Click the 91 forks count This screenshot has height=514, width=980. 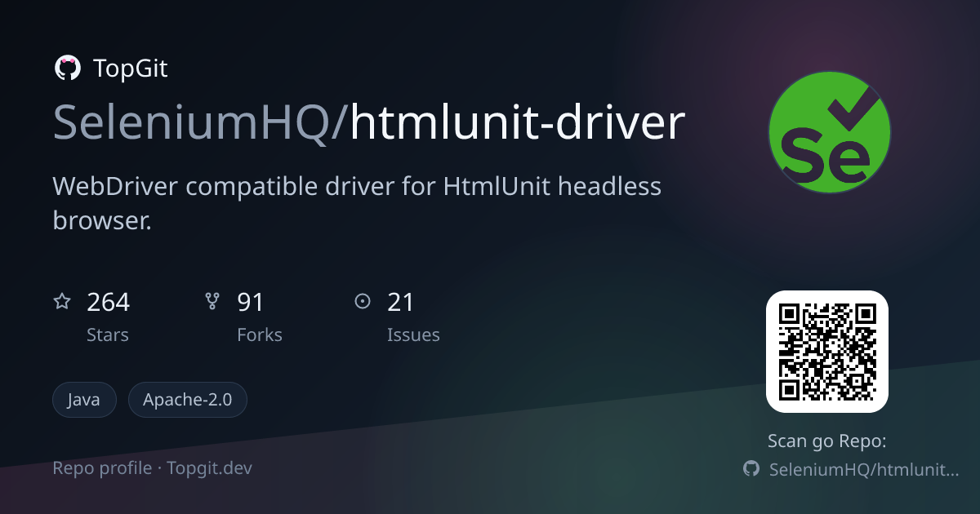[251, 303]
